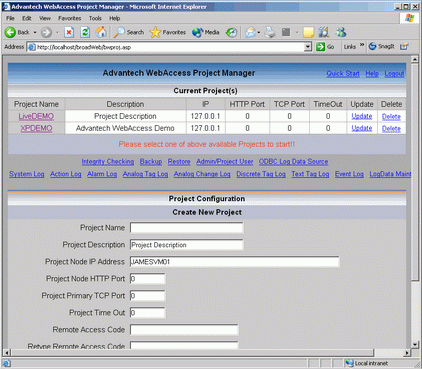Viewport: 422px width, 369px height.
Task: Click the History icon in toolbar
Action: [x=231, y=32]
